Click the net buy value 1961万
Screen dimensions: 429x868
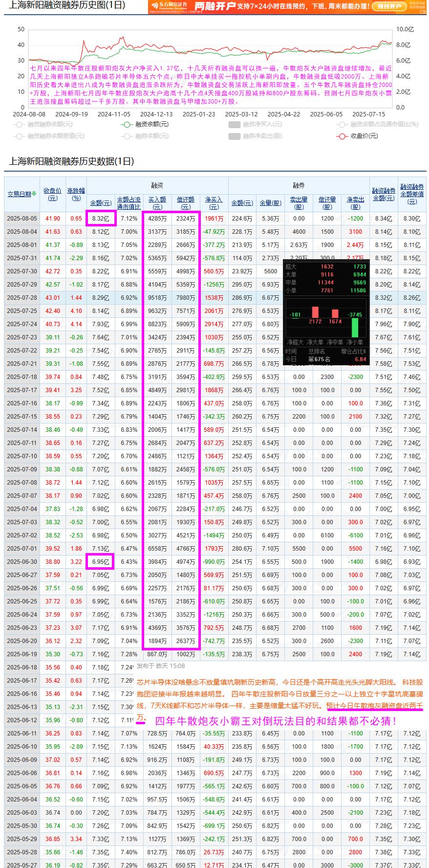click(x=214, y=219)
